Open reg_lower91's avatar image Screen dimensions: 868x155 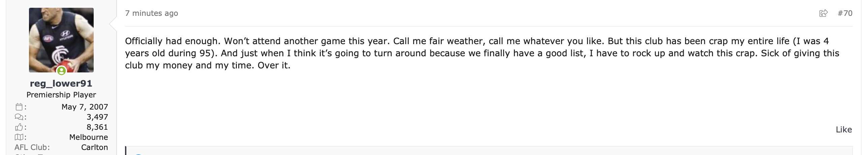[61, 40]
